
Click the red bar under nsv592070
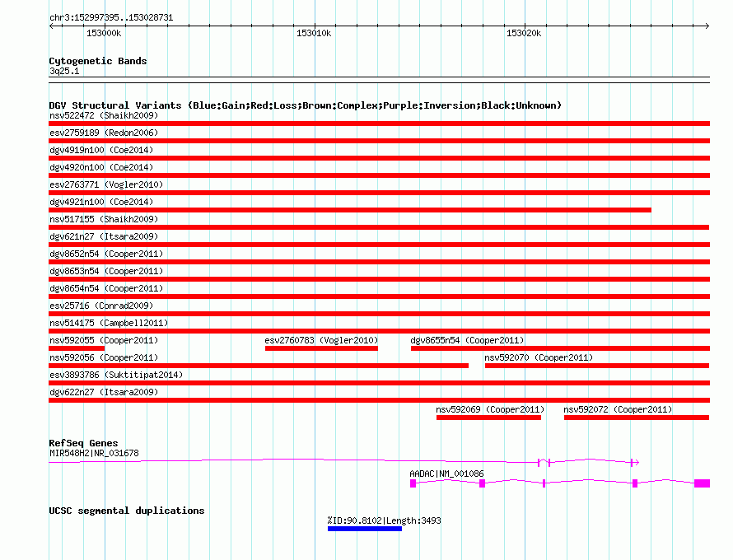coord(597,366)
